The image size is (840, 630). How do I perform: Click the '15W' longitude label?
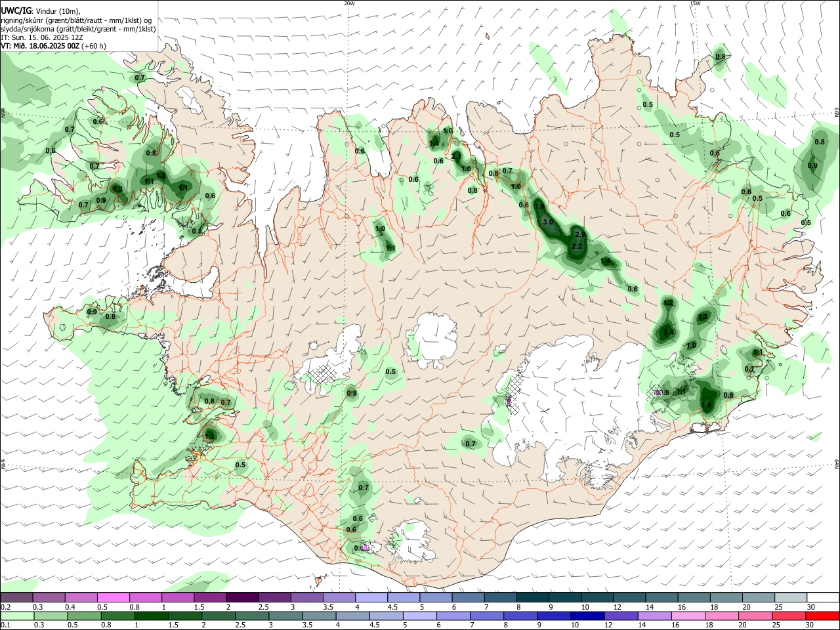point(694,3)
